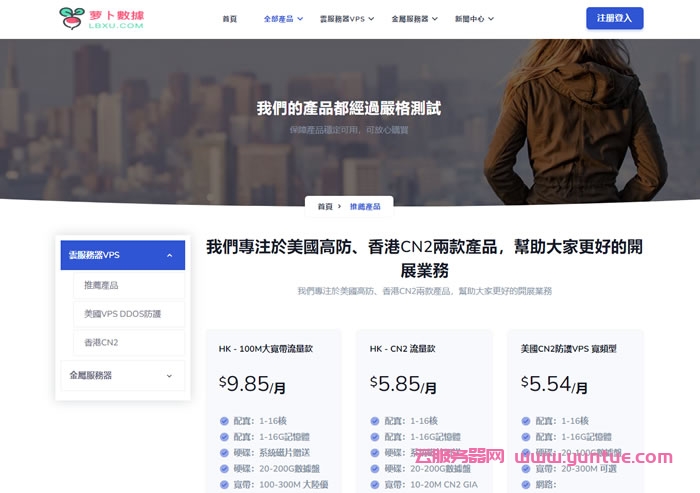This screenshot has height=493, width=700.
Task: Click the HK - CN2 流量款 plan title
Action: point(403,349)
